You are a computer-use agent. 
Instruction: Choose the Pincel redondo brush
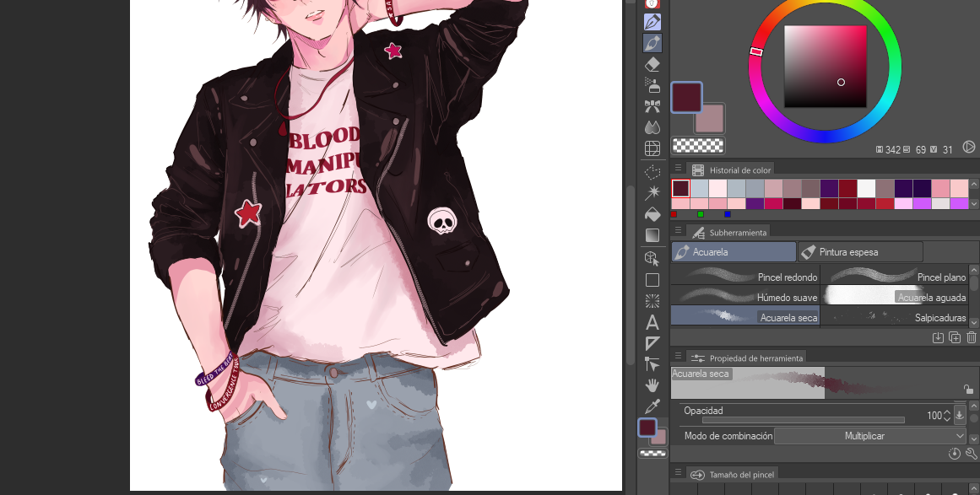745,275
